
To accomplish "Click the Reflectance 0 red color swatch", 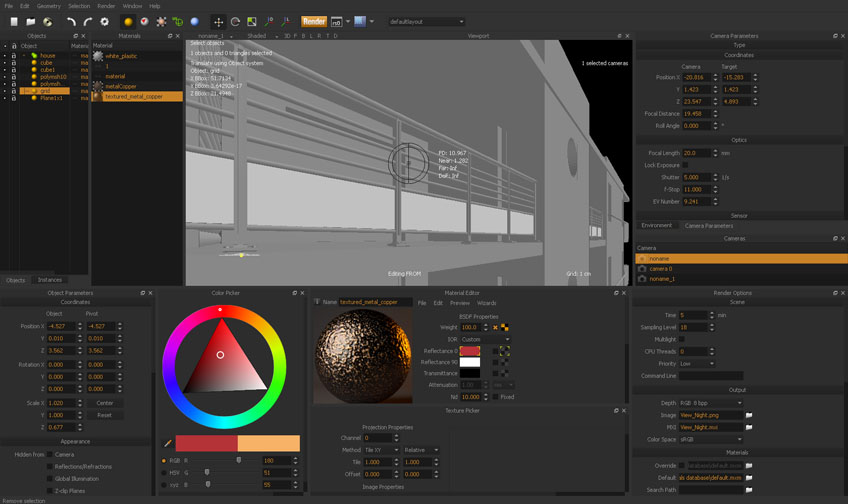I will (470, 351).
